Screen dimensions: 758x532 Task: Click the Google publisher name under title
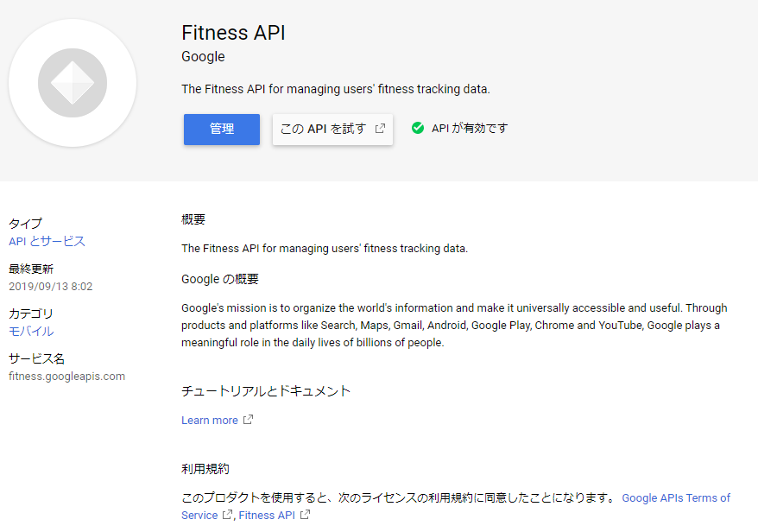[x=203, y=57]
